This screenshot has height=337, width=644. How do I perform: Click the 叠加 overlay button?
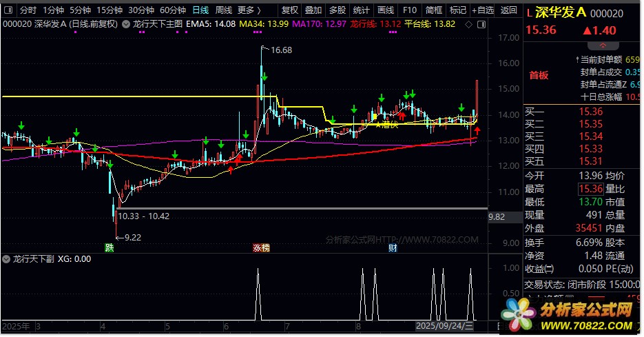(x=313, y=10)
